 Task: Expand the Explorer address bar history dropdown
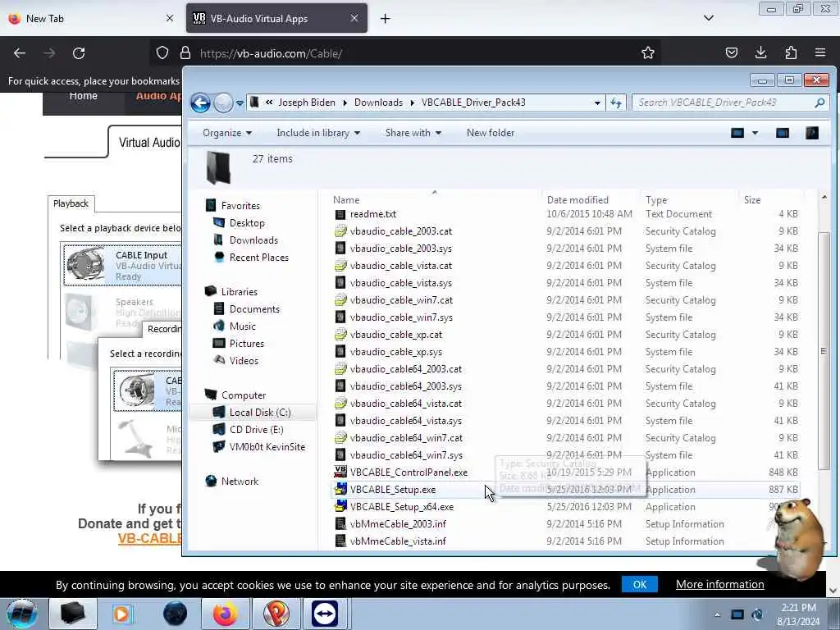pyautogui.click(x=597, y=103)
